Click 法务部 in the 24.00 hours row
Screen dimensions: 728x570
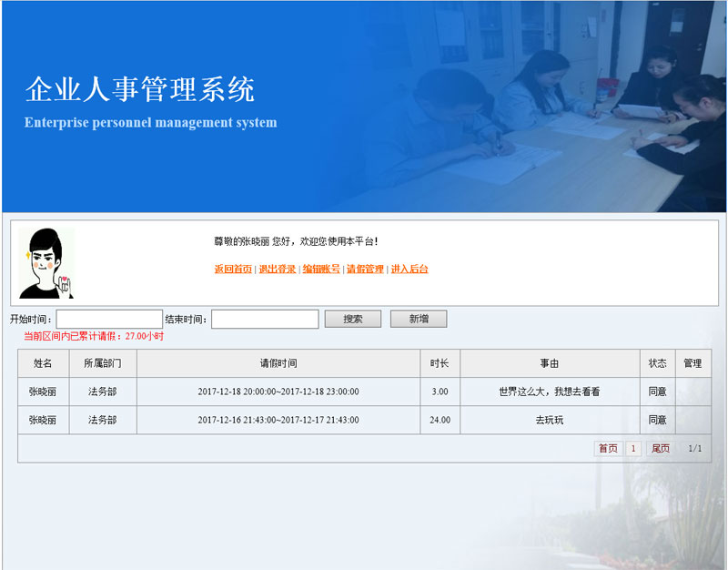pyautogui.click(x=103, y=420)
